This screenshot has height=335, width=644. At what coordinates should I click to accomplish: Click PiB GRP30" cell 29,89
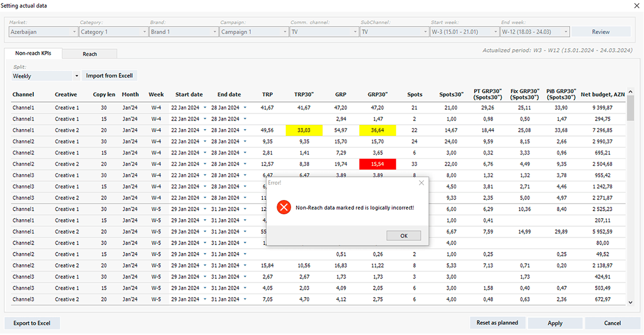(561, 232)
